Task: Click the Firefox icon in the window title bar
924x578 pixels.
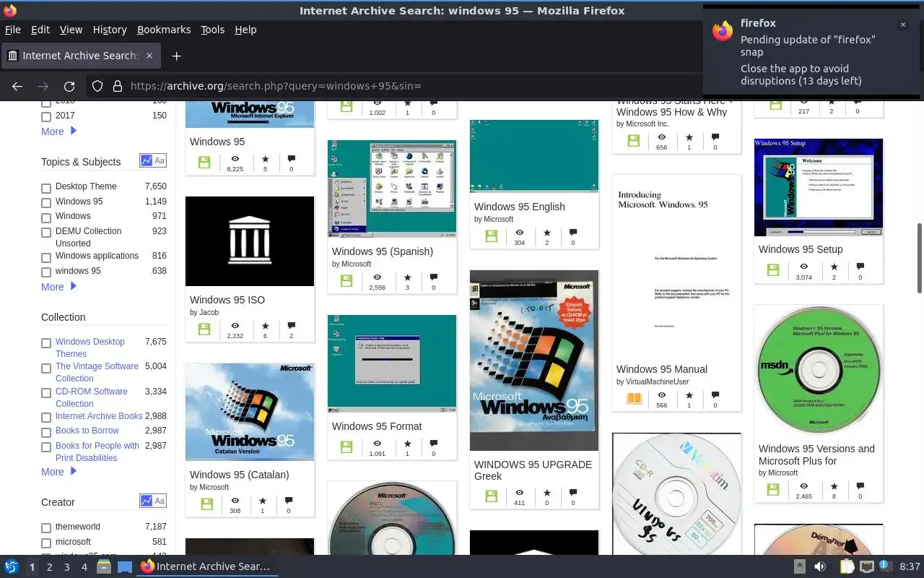Action: click(x=10, y=11)
